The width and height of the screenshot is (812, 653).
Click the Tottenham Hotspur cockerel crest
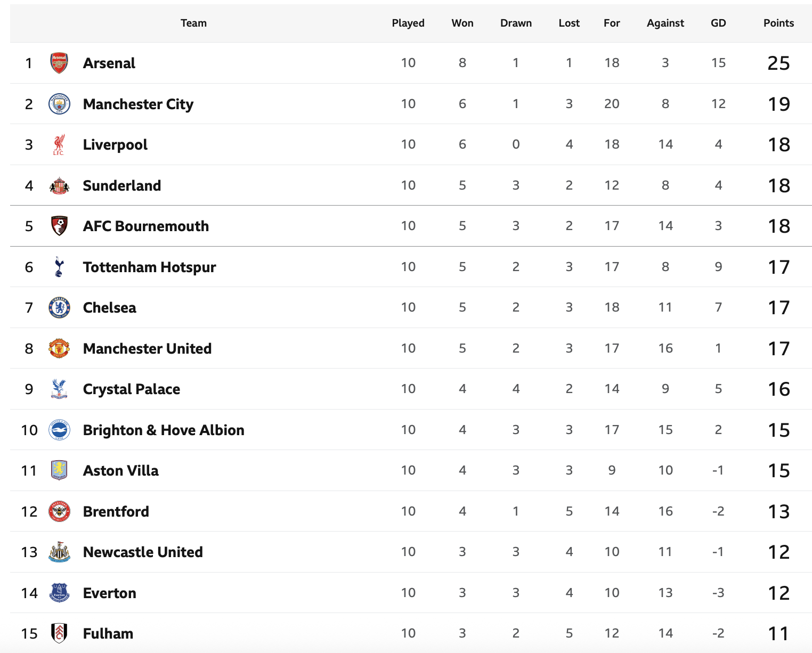click(x=59, y=267)
